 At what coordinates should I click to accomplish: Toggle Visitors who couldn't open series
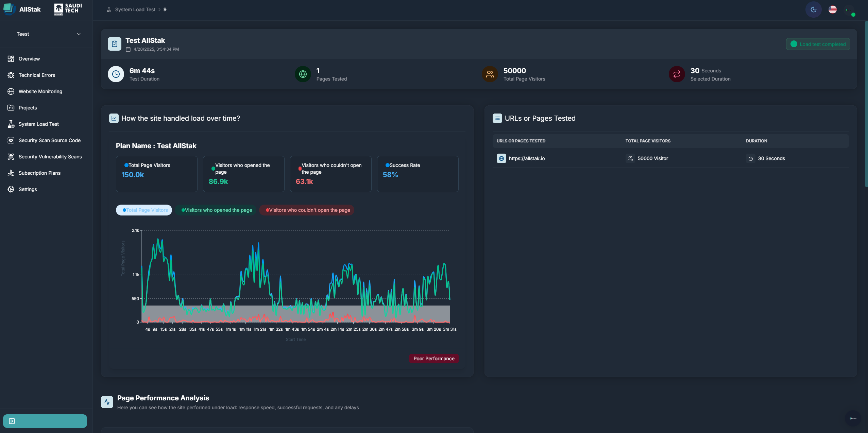tap(307, 210)
